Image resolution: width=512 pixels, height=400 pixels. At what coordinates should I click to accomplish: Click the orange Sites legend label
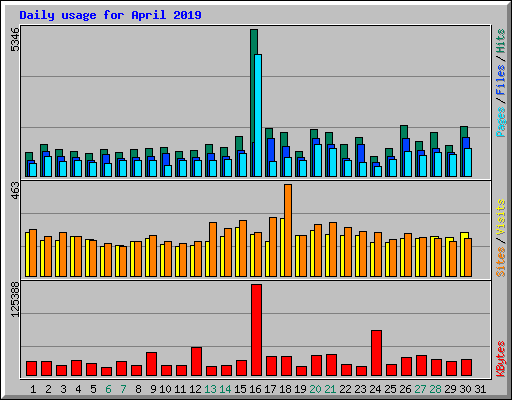(500, 262)
